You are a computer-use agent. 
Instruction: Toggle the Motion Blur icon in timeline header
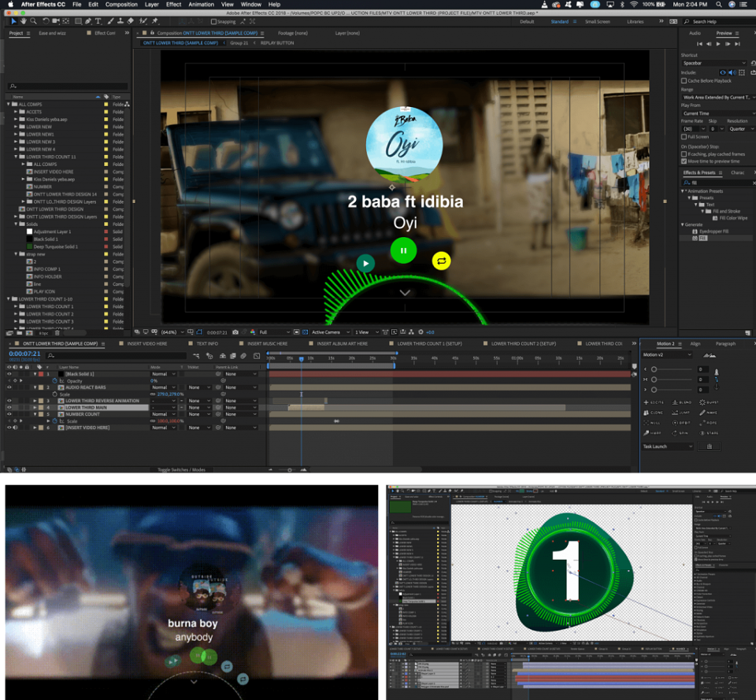244,356
